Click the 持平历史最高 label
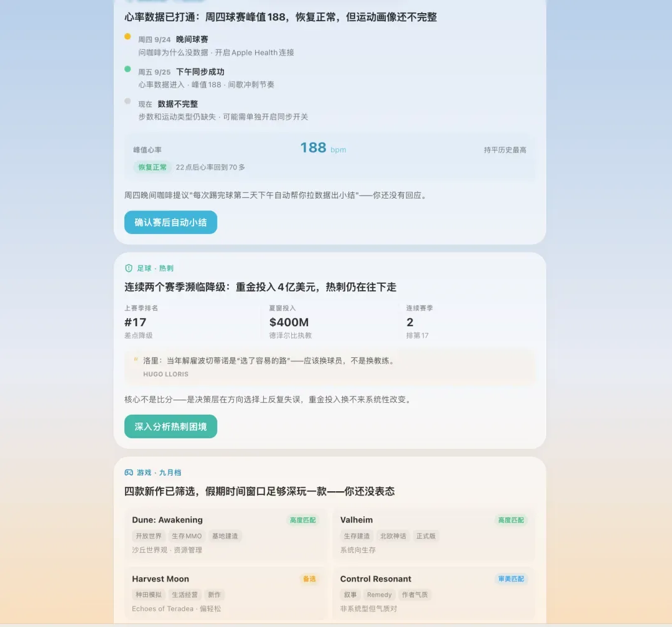This screenshot has height=627, width=672. click(505, 149)
